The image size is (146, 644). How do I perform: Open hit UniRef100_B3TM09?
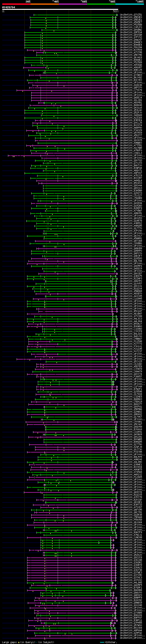131,50
